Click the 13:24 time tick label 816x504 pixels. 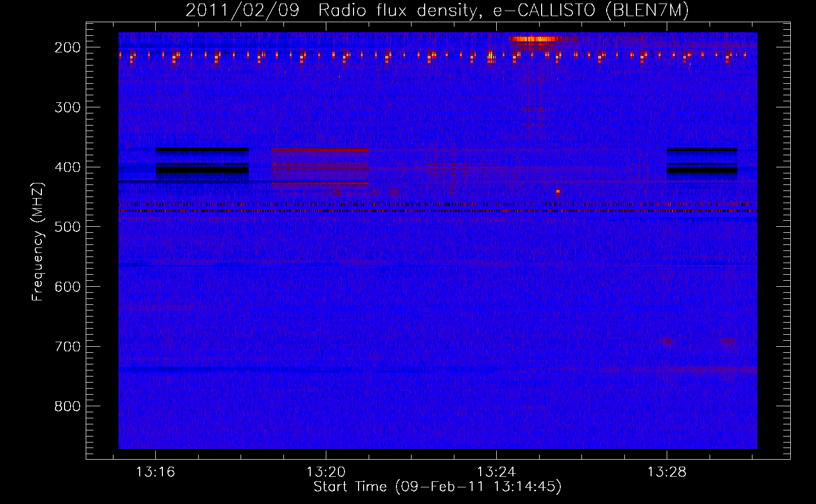(496, 472)
